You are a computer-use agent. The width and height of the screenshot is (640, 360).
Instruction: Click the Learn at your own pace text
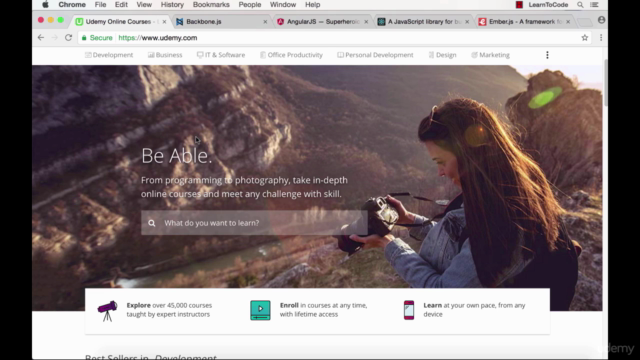474,310
